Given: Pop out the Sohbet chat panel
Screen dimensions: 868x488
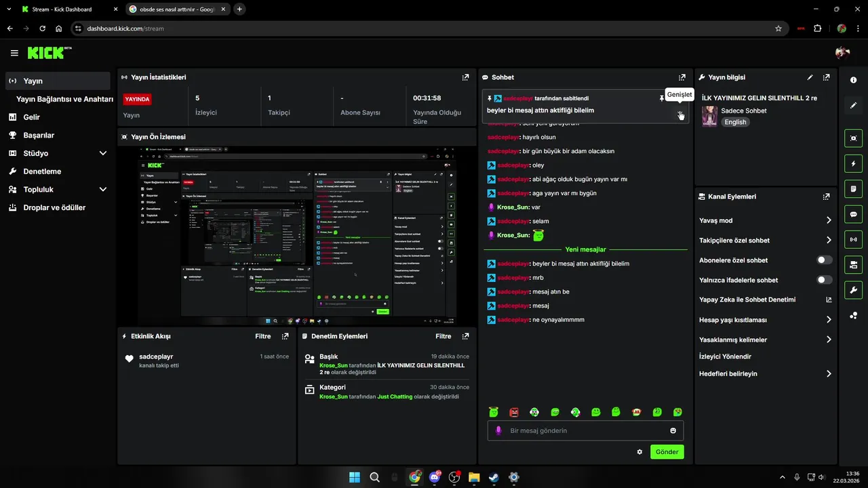Looking at the screenshot, I should coord(682,77).
